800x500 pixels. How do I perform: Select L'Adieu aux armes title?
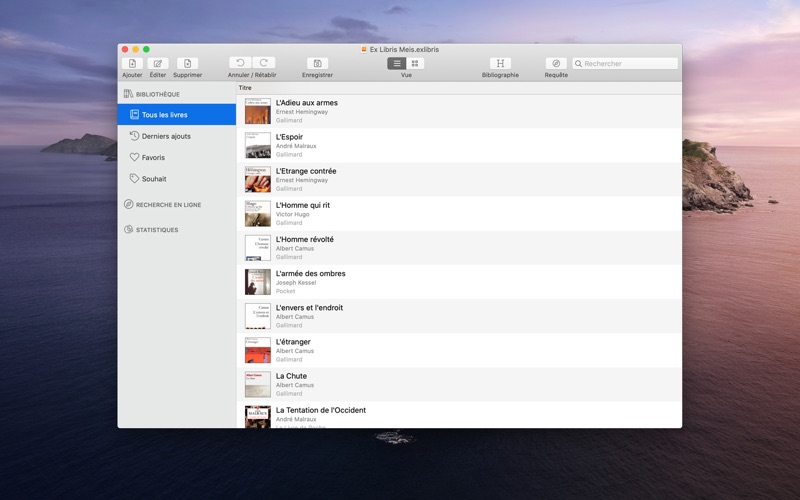[307, 103]
